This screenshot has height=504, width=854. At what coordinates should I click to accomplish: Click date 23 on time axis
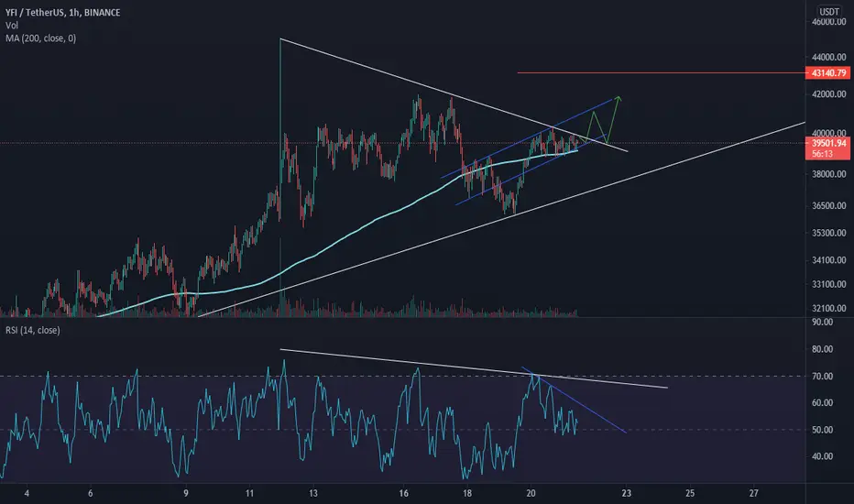click(x=627, y=494)
